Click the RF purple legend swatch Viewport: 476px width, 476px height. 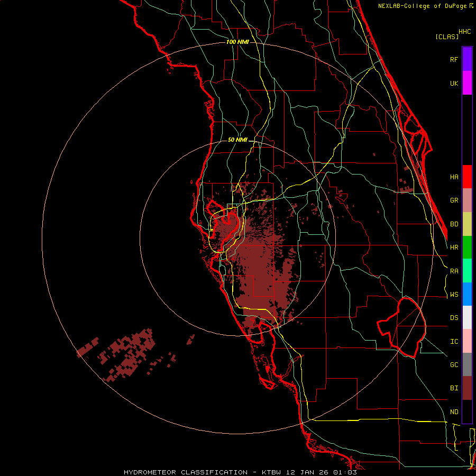click(x=467, y=59)
